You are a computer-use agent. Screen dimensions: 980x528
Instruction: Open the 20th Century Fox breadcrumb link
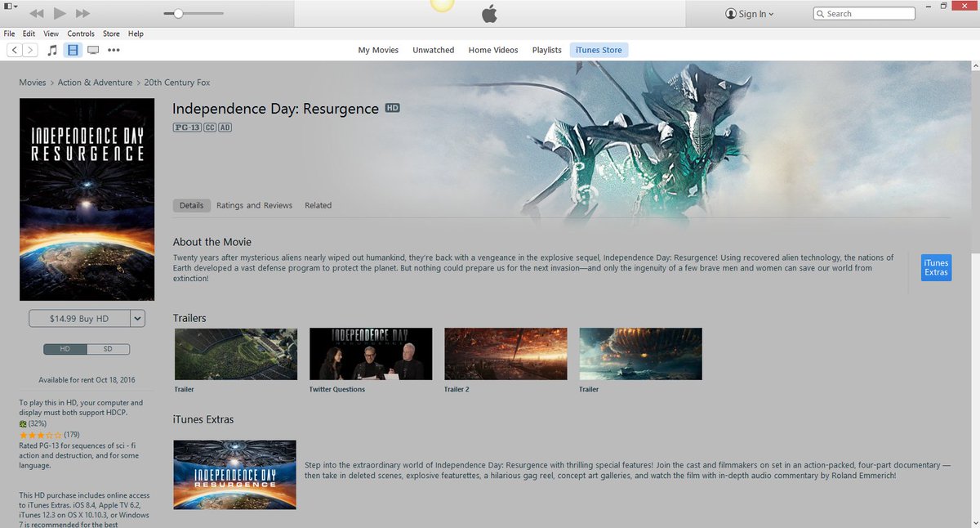(177, 83)
